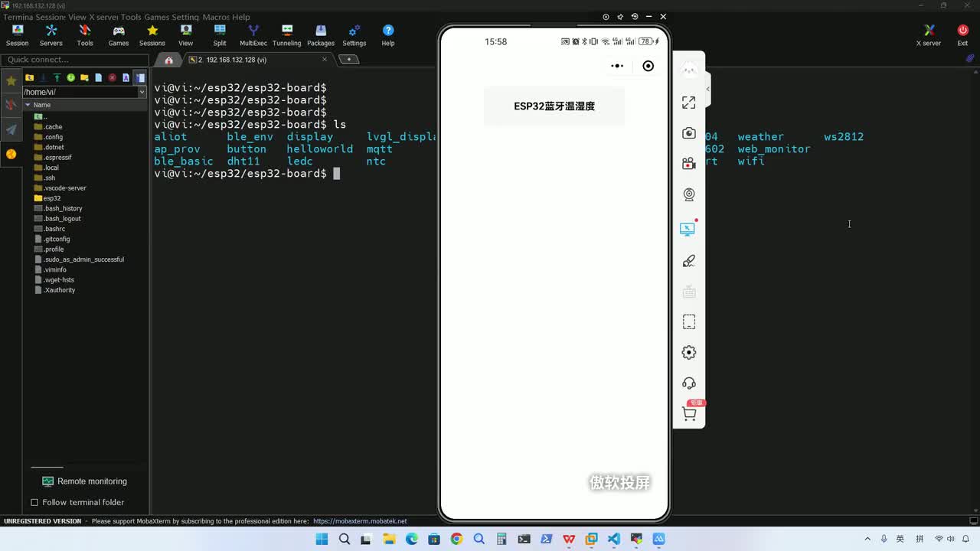
Task: Select the .Xauthority file
Action: 54,290
